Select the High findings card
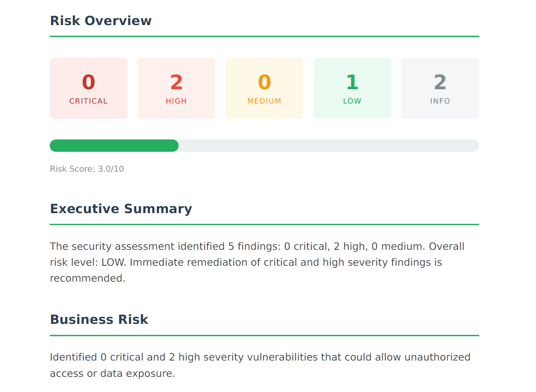 pyautogui.click(x=176, y=88)
